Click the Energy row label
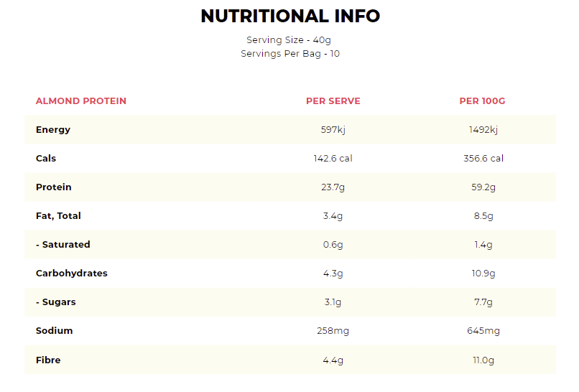Image resolution: width=579 pixels, height=392 pixels. coord(53,130)
